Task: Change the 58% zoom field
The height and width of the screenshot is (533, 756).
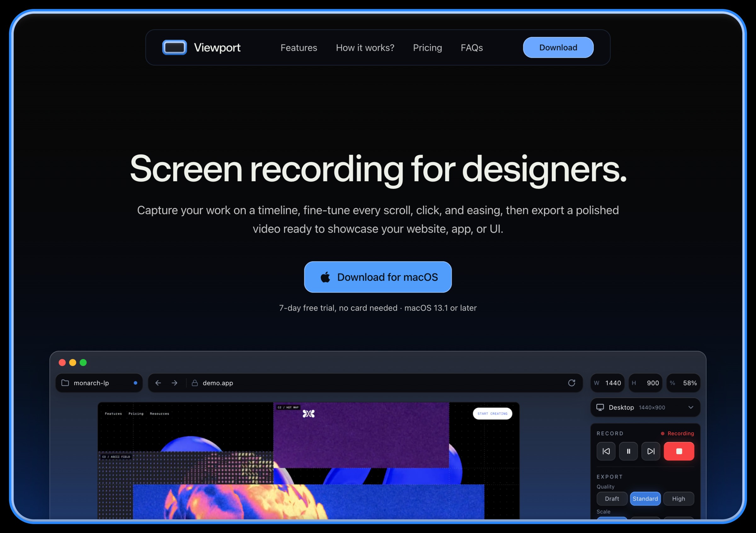Action: pyautogui.click(x=684, y=383)
